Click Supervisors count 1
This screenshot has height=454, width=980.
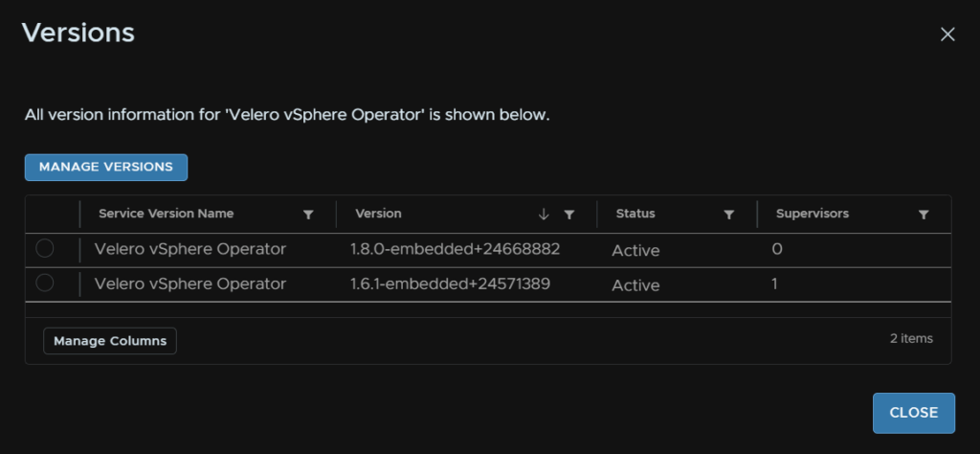pyautogui.click(x=775, y=284)
